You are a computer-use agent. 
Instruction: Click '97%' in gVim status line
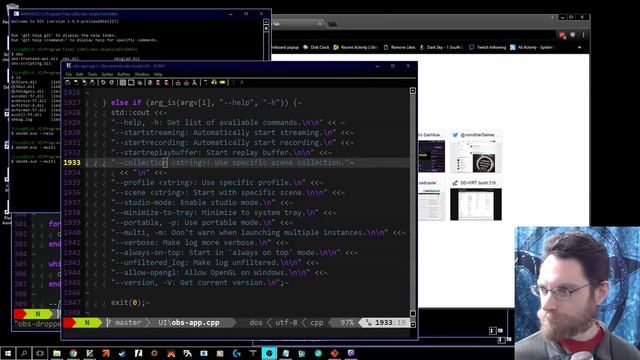tap(347, 322)
